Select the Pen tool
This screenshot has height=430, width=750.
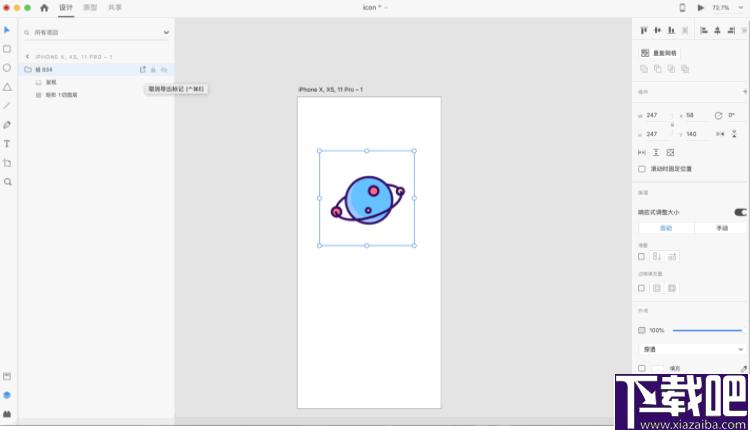coord(7,125)
